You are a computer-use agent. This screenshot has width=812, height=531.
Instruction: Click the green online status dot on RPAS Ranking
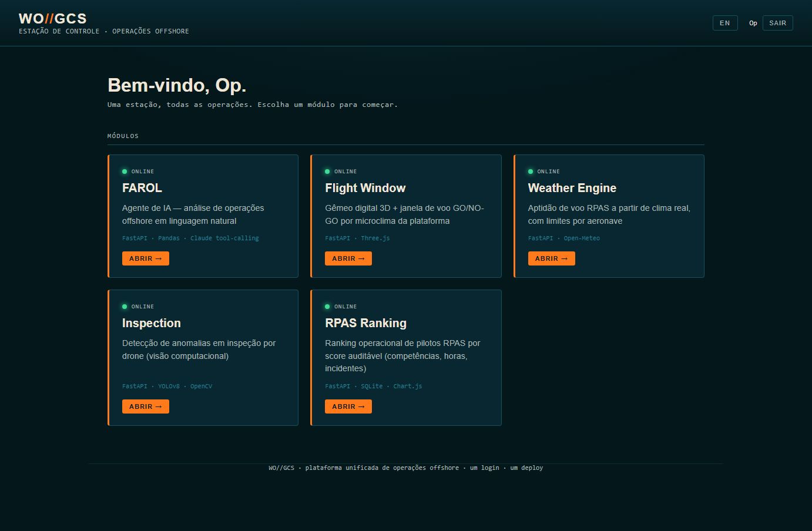[327, 307]
